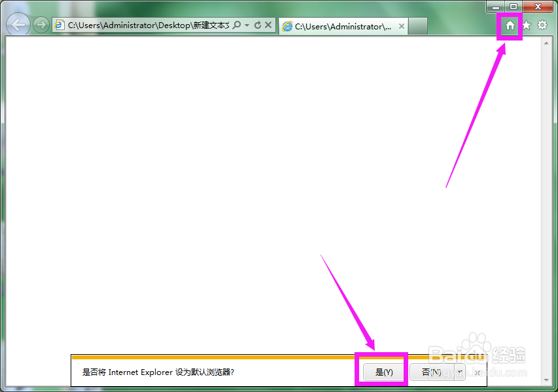Go to the home page via Home icon
Image resolution: width=558 pixels, height=392 pixels.
[510, 25]
